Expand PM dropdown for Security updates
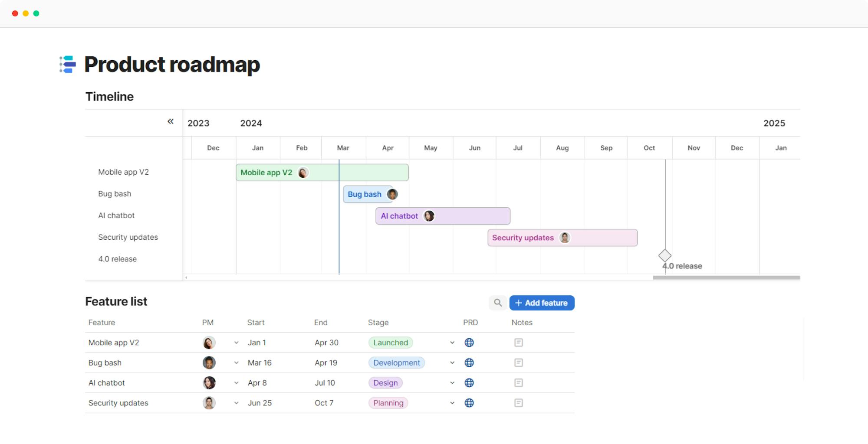The image size is (868, 444). coord(237,403)
